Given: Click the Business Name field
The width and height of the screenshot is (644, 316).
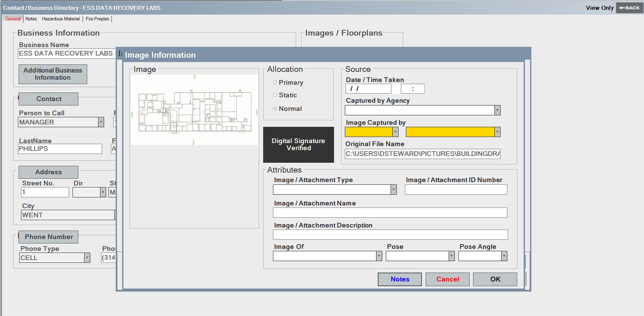Looking at the screenshot, I should pyautogui.click(x=67, y=53).
